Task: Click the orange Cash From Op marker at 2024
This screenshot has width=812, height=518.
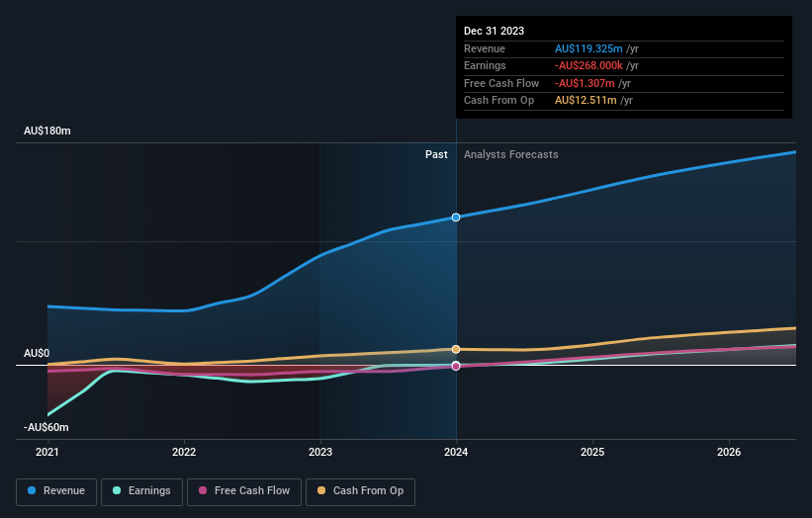Action: (x=456, y=349)
